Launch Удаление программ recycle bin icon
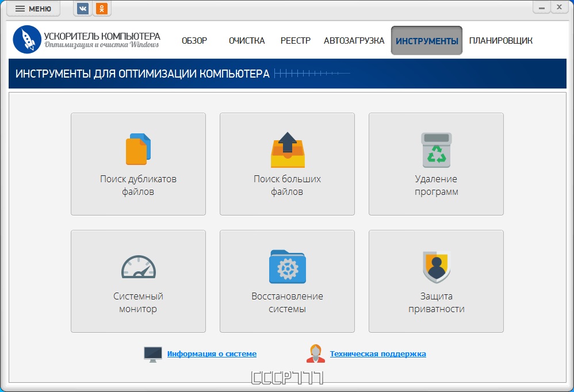 tap(437, 151)
